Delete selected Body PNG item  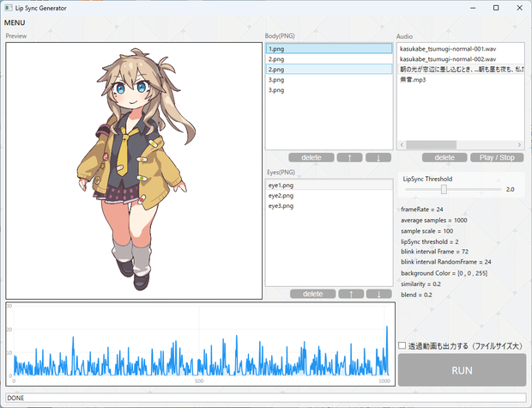coord(311,158)
